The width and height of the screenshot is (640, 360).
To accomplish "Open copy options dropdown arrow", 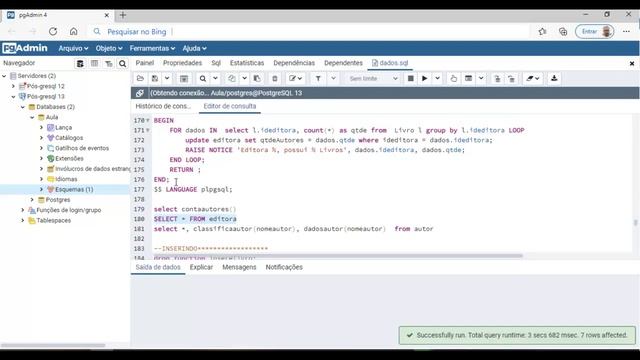I will click(x=244, y=78).
